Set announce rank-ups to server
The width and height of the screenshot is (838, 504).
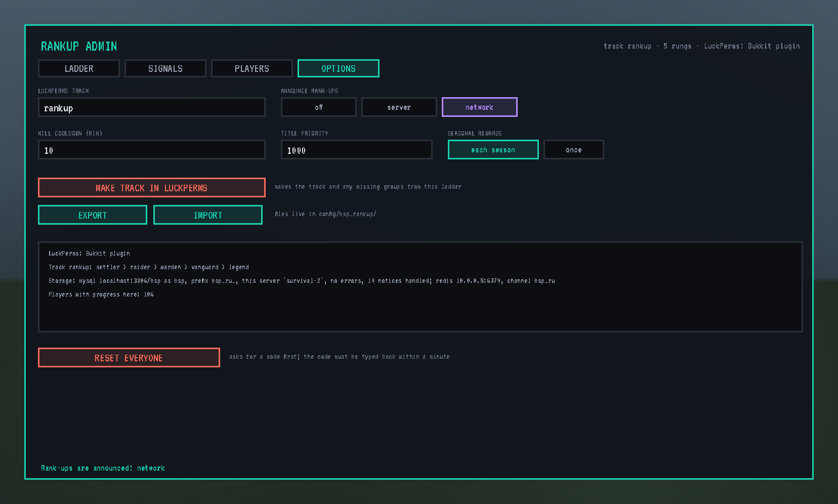(x=399, y=107)
